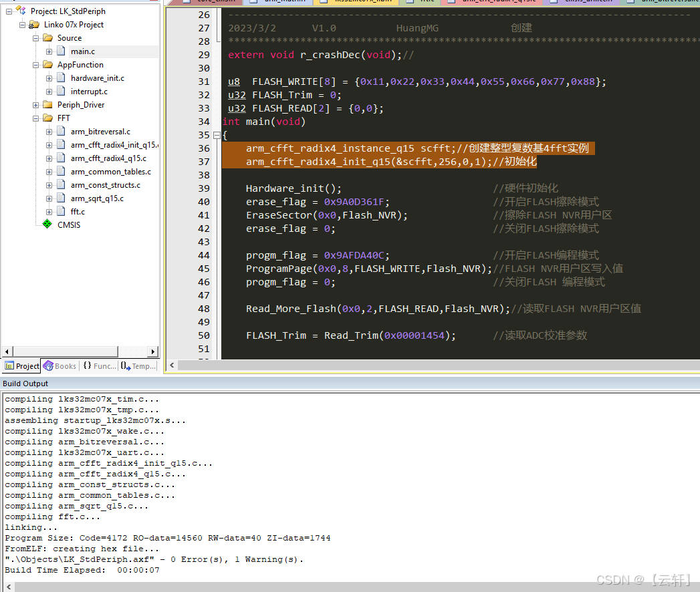Select arm_common_tables.c in the tree
The width and height of the screenshot is (700, 592).
point(111,172)
